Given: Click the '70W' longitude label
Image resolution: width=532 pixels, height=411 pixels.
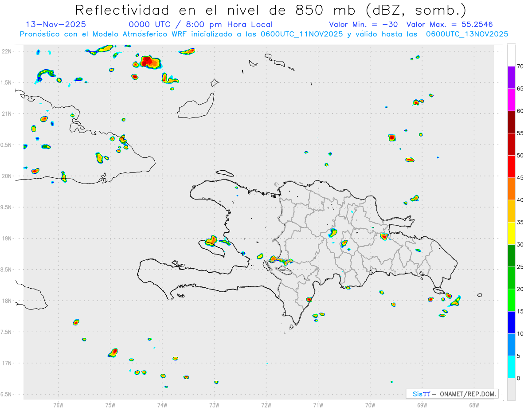Looking at the screenshot, I should 370,405.
